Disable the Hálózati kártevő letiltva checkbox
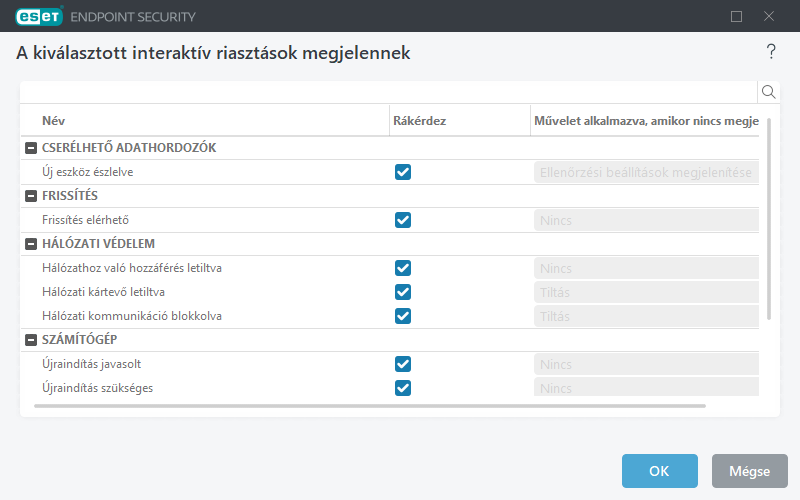This screenshot has height=500, width=800. [403, 292]
